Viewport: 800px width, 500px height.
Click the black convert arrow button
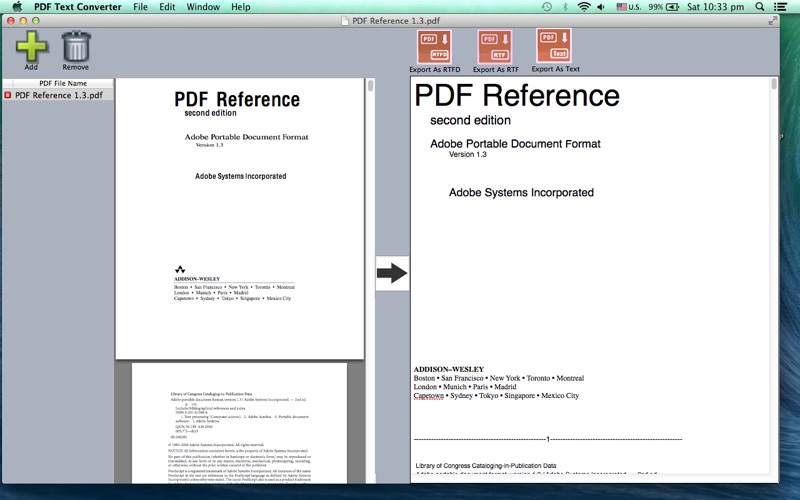pos(392,273)
